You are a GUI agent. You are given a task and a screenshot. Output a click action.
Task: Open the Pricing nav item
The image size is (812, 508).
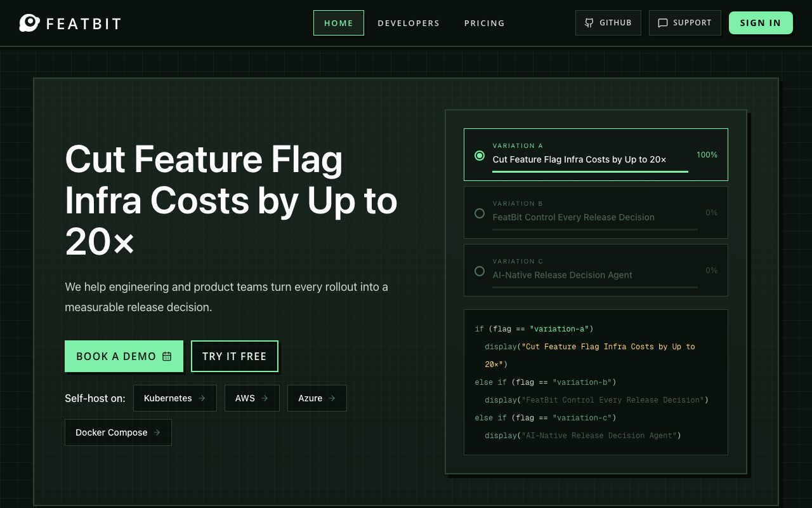tap(485, 23)
